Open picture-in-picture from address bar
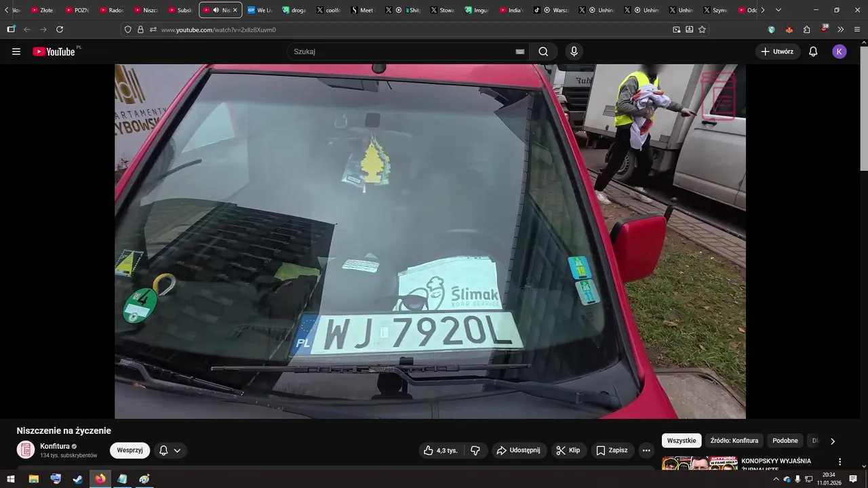This screenshot has height=488, width=868. 676,29
